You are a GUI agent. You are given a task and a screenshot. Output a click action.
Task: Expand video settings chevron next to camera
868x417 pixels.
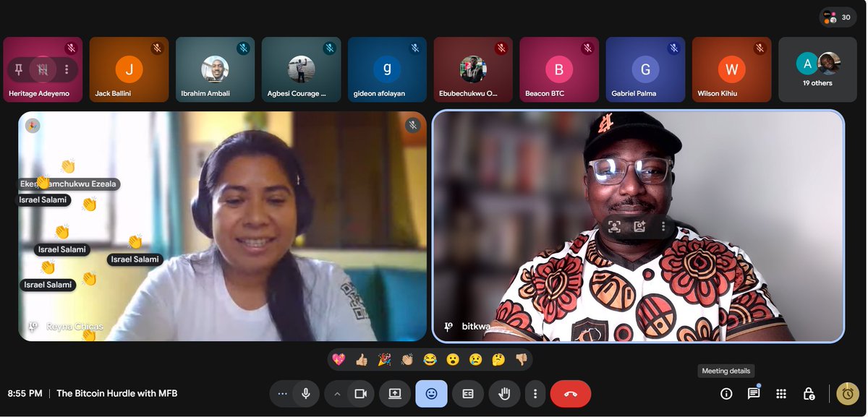point(336,394)
